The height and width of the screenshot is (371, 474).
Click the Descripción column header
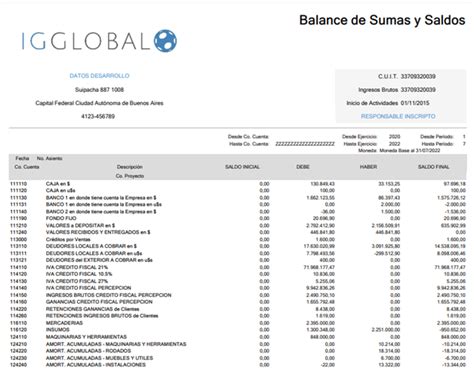[130, 167]
